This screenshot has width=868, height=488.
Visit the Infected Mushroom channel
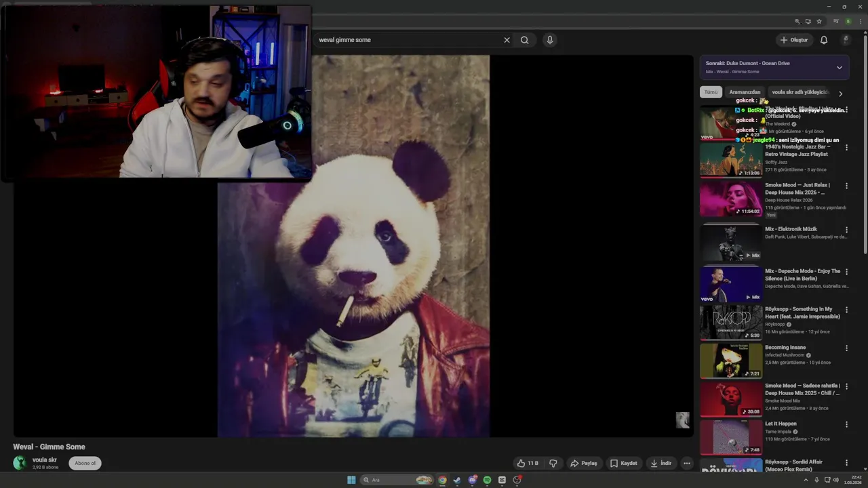785,355
